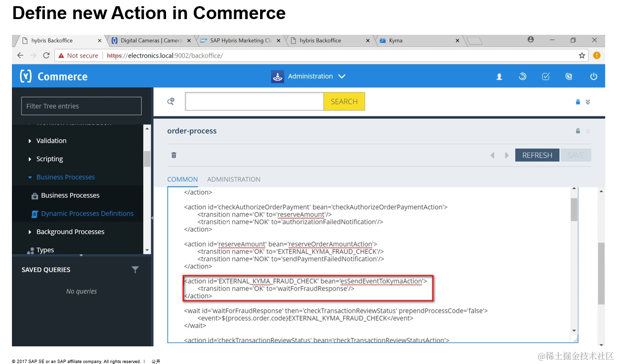Click the REFRESH button
Screen dimensions: 617x364
pos(537,156)
